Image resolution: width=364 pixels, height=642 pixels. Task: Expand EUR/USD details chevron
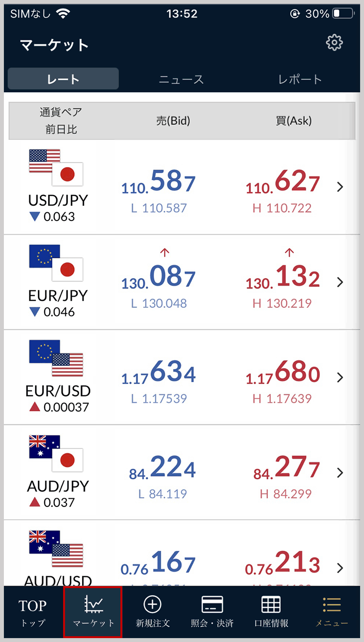[340, 377]
